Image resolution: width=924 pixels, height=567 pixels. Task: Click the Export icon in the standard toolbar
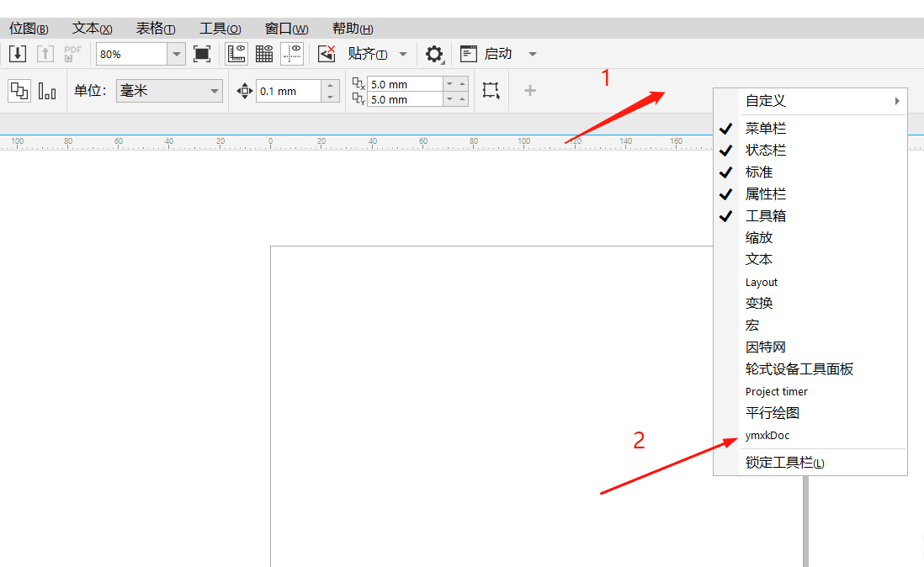click(x=45, y=54)
